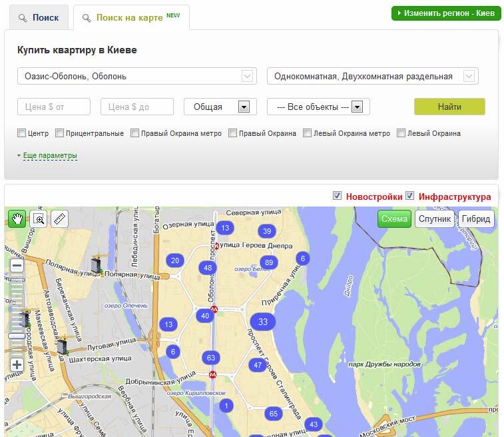
Task: Check the Левый Окраина метро option
Action: [x=308, y=133]
